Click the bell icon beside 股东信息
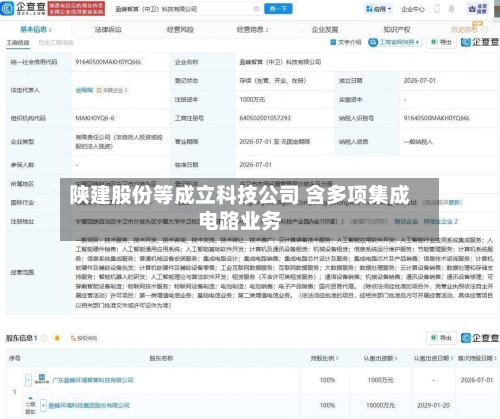The image size is (500, 419). [x=57, y=338]
